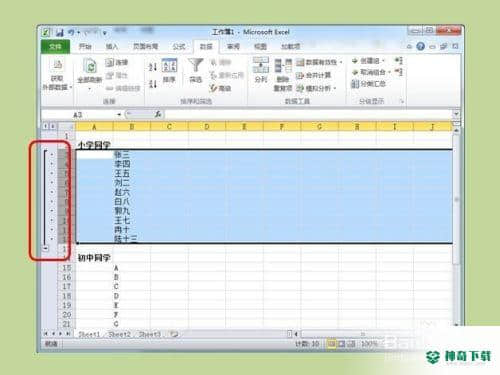Expand the Name Box dropdown arrow
The width and height of the screenshot is (500, 375).
[119, 115]
